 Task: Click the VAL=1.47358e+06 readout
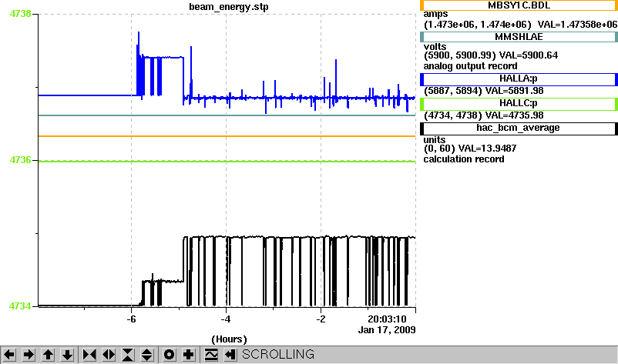point(577,25)
